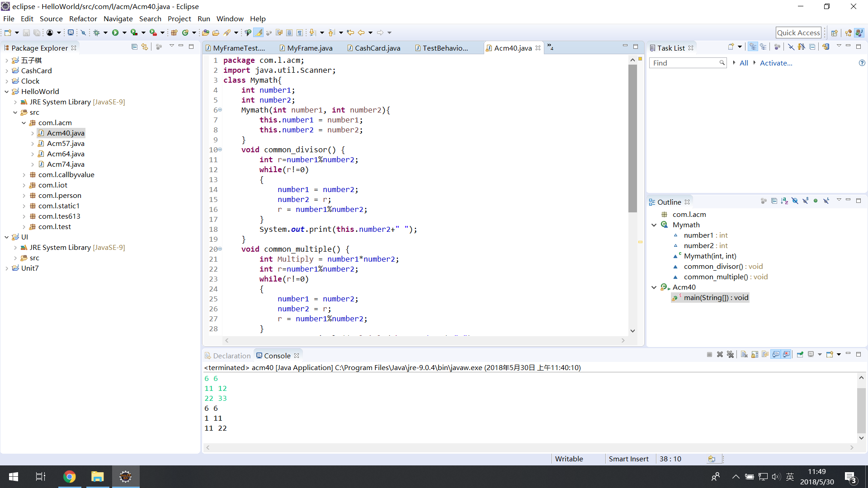Collapse Acm40 class in Outline
Viewport: 868px width, 488px height.
tap(654, 287)
